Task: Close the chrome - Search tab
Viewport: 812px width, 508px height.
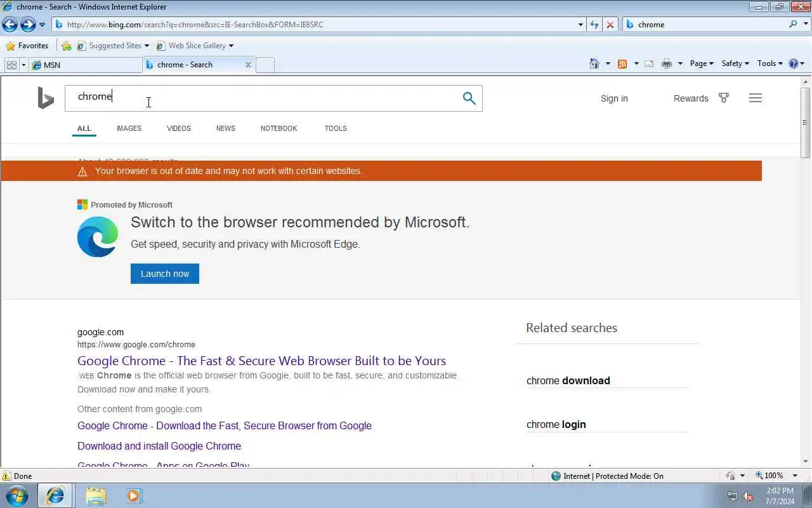Action: [248, 65]
